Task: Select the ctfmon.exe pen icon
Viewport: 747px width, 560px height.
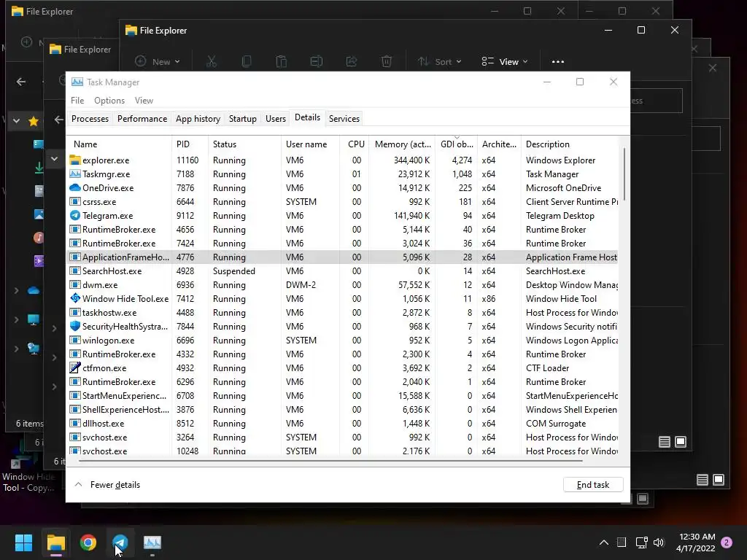Action: 75,367
